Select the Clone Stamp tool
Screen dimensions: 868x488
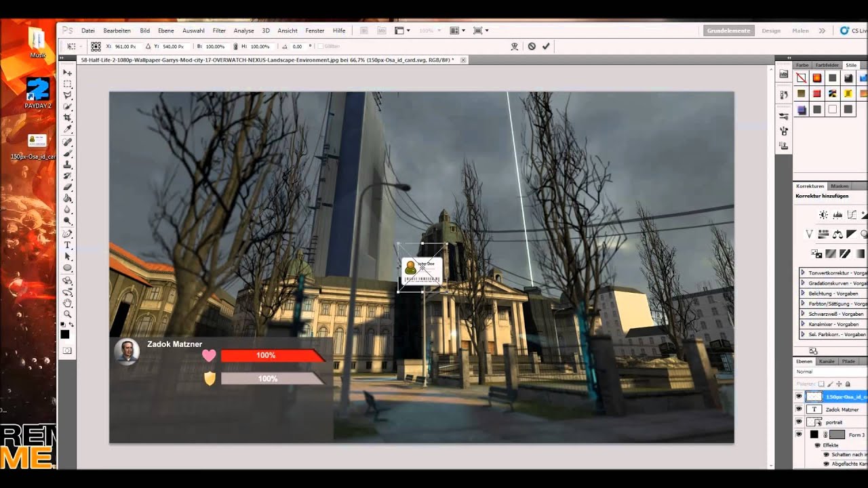tap(67, 165)
